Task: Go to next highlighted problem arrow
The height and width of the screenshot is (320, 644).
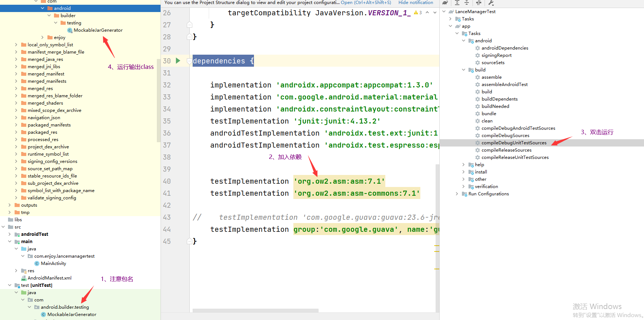Action: click(x=435, y=12)
